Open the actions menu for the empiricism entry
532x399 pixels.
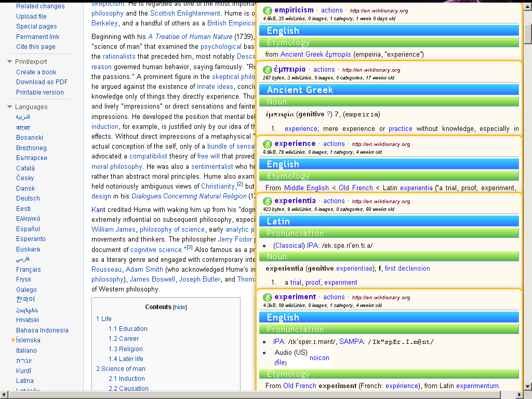(x=331, y=10)
